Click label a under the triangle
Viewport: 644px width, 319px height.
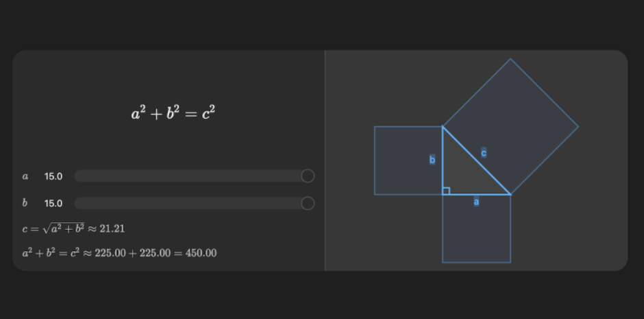[476, 202]
